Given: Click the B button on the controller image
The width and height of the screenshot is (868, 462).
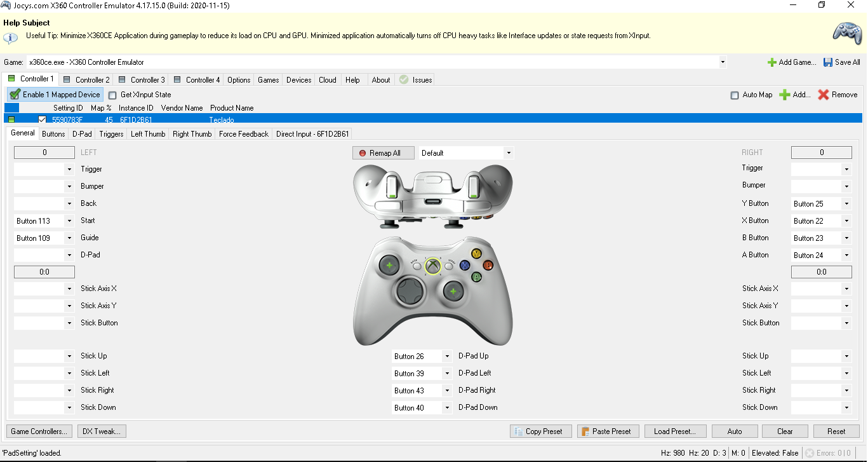Looking at the screenshot, I should pos(488,265).
